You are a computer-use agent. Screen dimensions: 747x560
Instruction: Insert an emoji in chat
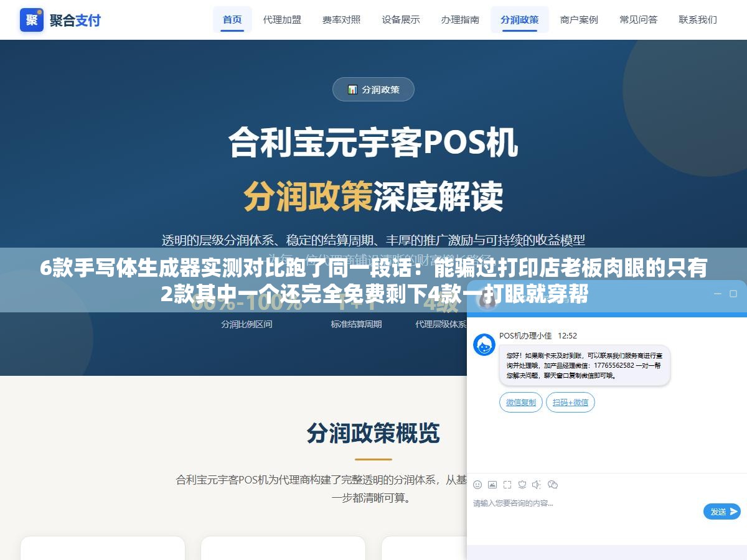477,485
